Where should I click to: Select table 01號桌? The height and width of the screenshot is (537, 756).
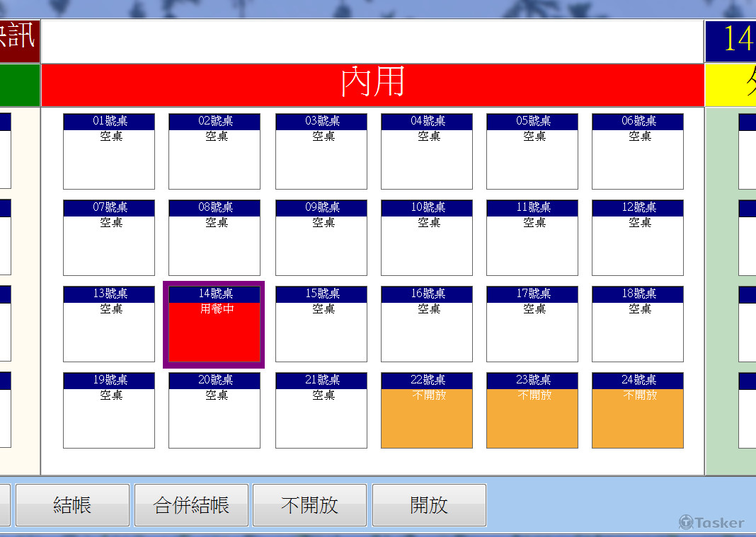pyautogui.click(x=109, y=151)
